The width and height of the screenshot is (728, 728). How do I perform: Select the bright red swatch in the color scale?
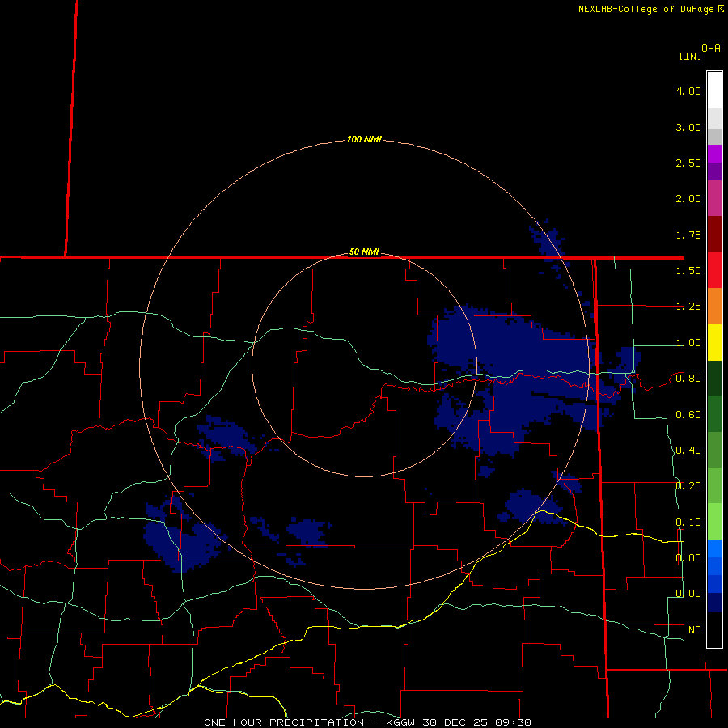click(x=714, y=270)
